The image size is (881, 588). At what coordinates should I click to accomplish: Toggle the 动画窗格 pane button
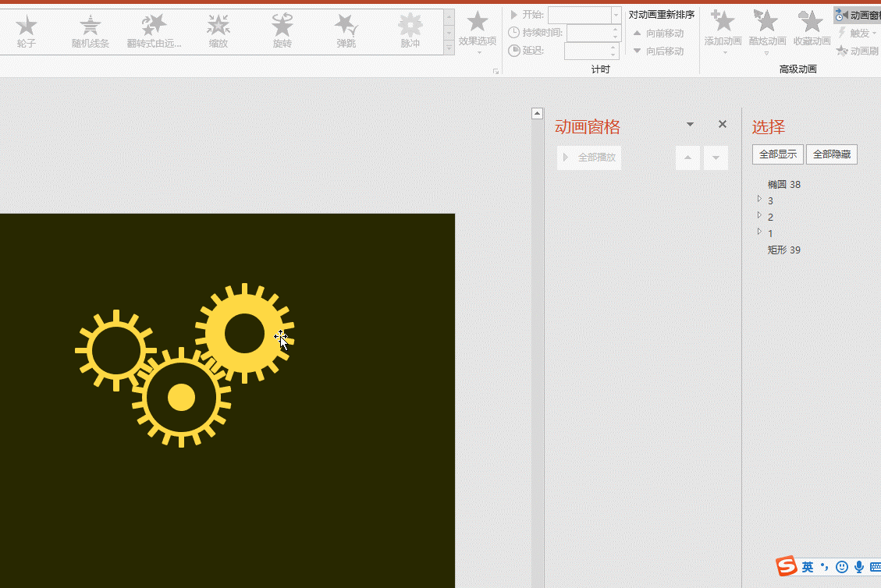tap(858, 15)
